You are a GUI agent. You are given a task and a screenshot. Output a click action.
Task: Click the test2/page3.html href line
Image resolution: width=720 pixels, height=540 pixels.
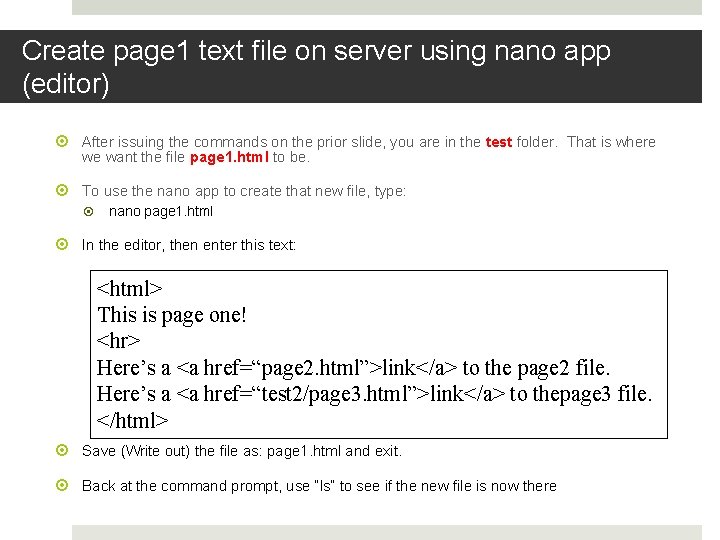[374, 394]
